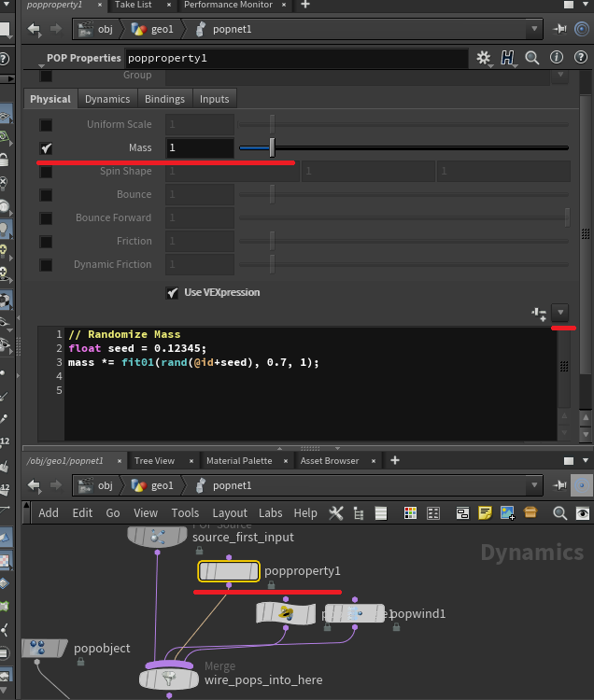Select the popobject node
This screenshot has width=594, height=700.
(x=44, y=648)
